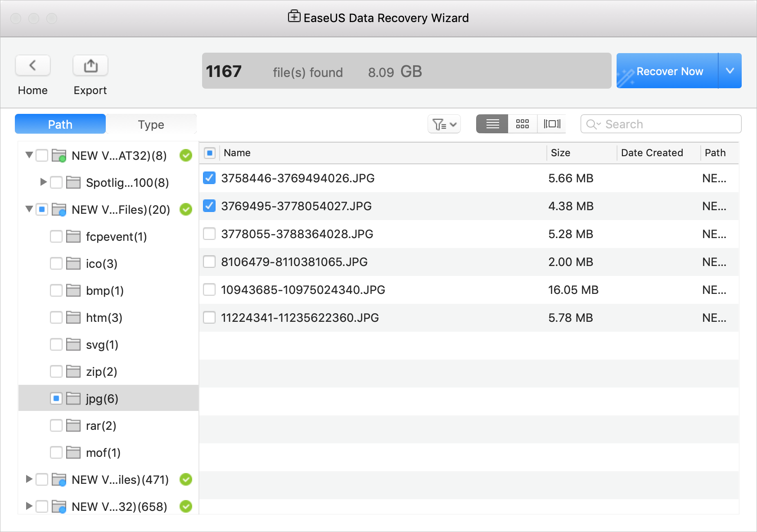Sort files by Size column header

pyautogui.click(x=560, y=153)
